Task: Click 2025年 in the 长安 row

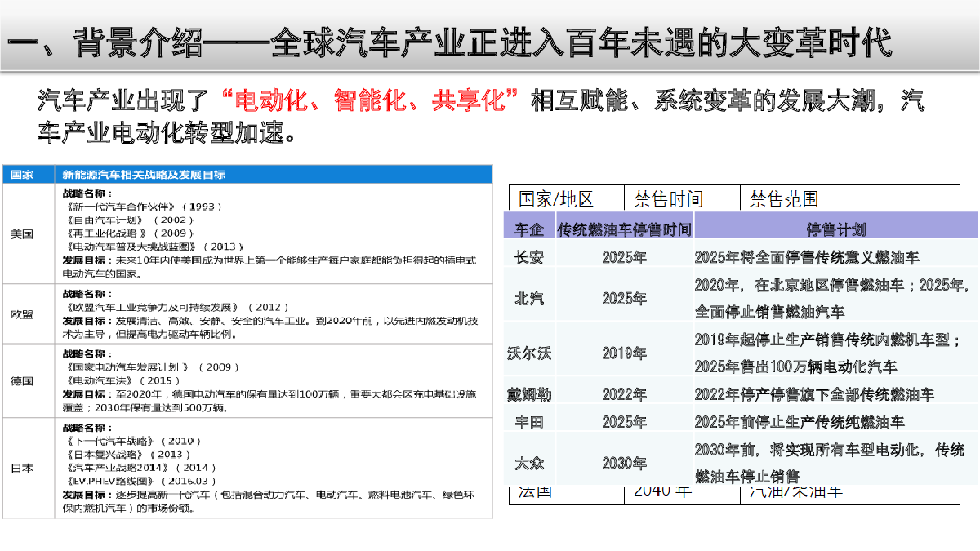Action: 624,257
